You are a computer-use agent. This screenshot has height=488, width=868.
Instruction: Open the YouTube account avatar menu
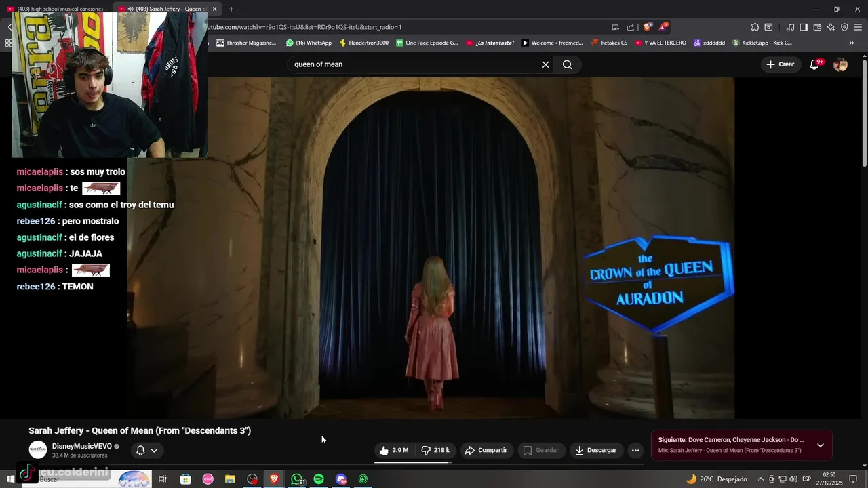[x=841, y=64]
